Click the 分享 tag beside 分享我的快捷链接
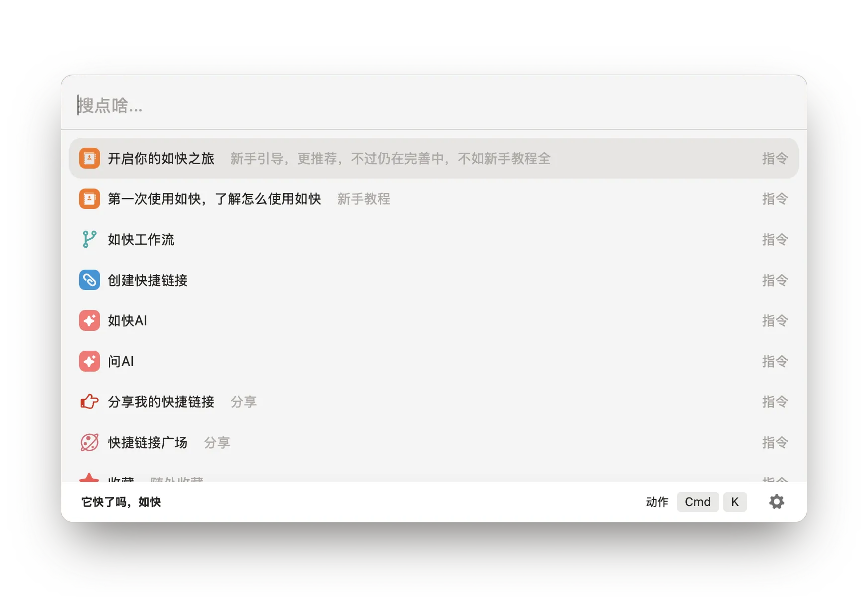Screen dimensions: 868x597 point(244,401)
